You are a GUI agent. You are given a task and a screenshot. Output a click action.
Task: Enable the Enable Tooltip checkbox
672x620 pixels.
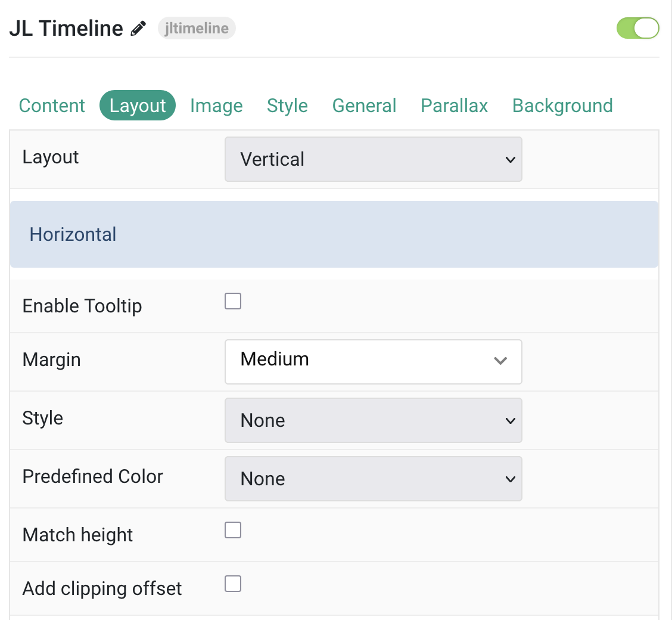click(x=233, y=302)
